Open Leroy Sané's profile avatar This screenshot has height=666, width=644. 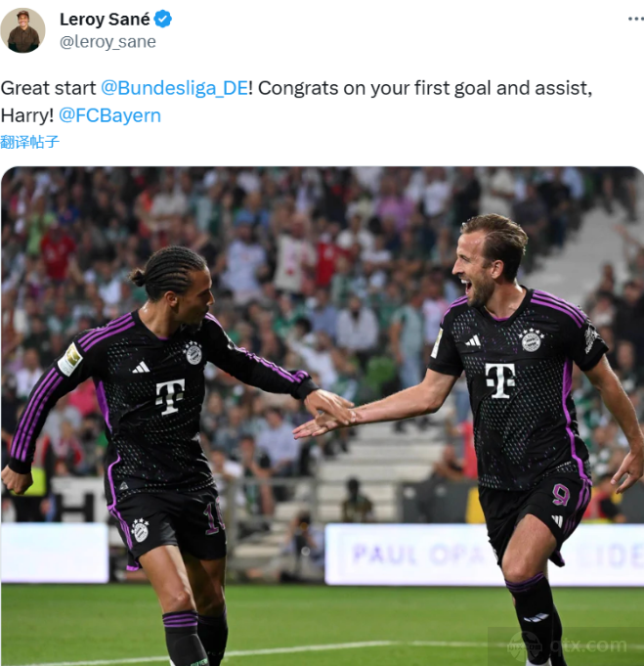tap(22, 30)
